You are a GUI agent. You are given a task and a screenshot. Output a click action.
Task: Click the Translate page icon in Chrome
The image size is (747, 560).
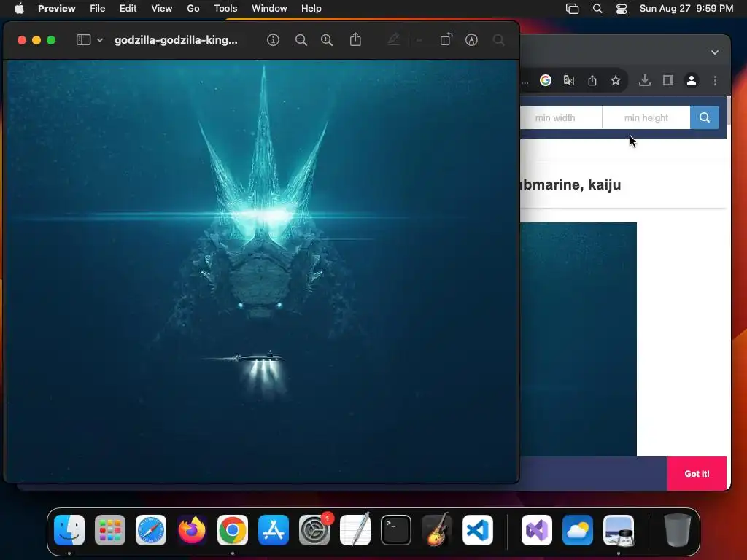[569, 80]
